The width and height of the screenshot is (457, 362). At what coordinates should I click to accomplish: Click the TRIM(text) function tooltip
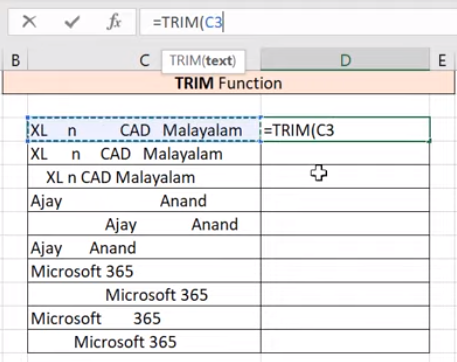click(203, 61)
